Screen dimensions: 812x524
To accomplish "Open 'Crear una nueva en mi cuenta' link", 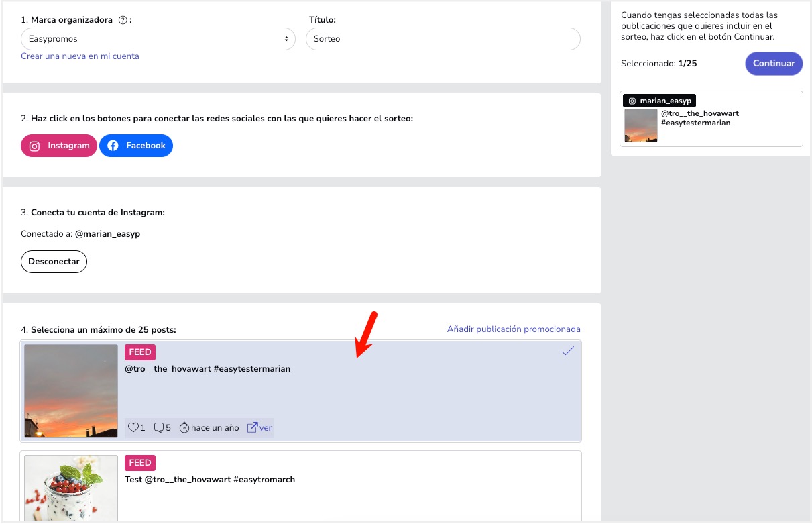I will [x=80, y=56].
